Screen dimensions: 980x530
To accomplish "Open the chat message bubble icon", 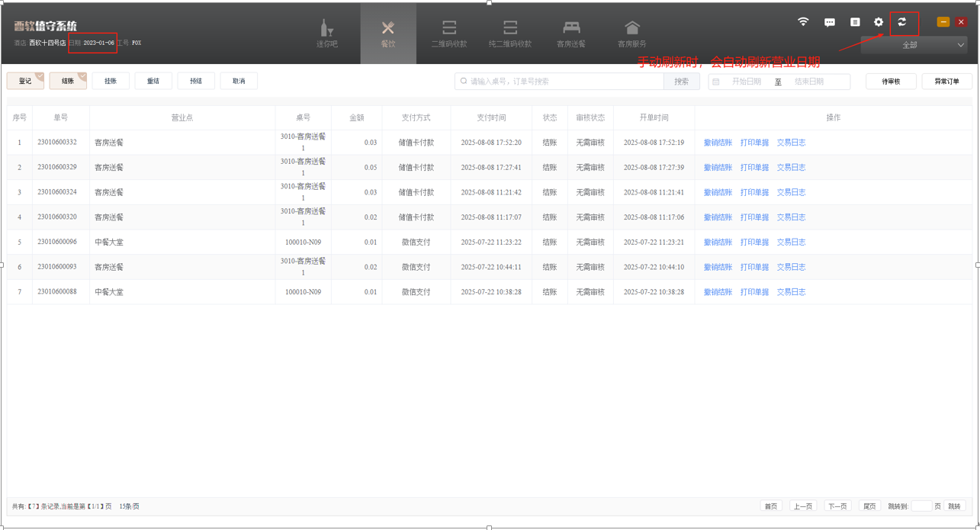I will point(830,23).
